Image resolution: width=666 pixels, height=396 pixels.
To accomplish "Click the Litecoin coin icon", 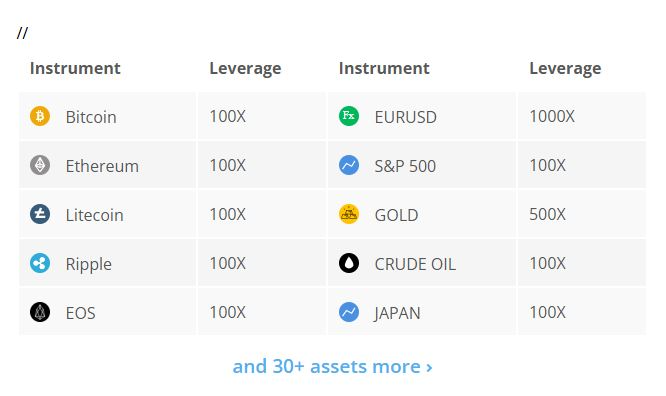I will (x=40, y=214).
